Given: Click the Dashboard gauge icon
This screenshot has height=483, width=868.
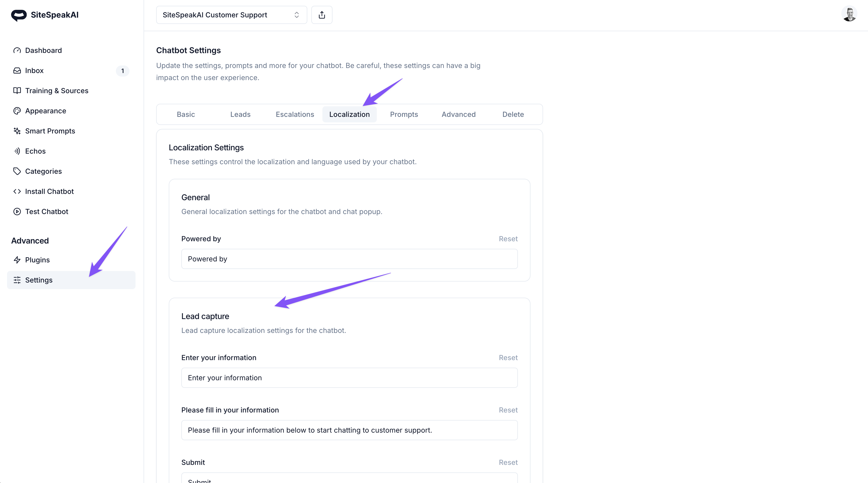Looking at the screenshot, I should click(17, 51).
